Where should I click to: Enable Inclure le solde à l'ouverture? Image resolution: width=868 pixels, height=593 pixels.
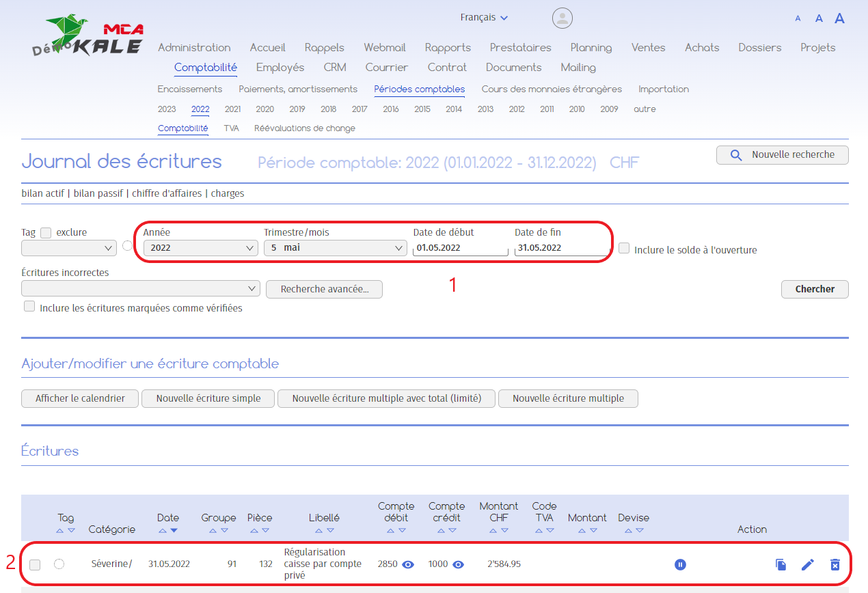click(x=624, y=248)
